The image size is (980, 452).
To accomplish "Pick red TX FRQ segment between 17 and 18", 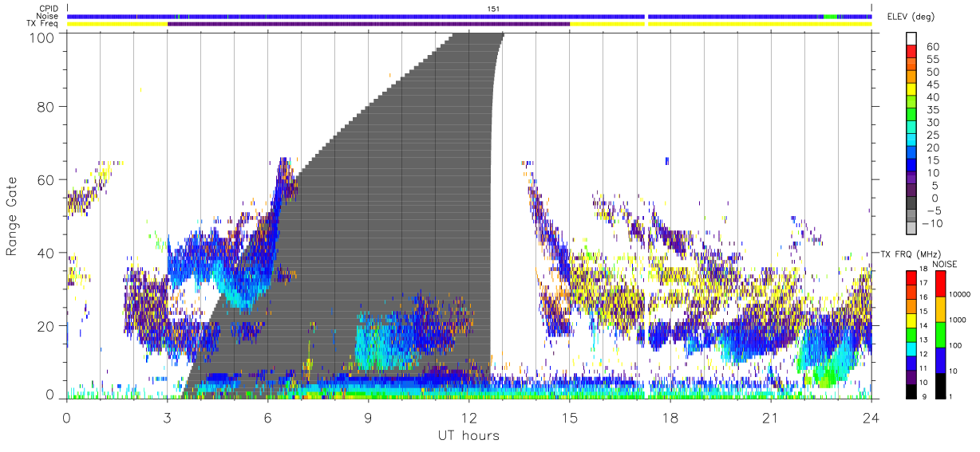I will (911, 278).
